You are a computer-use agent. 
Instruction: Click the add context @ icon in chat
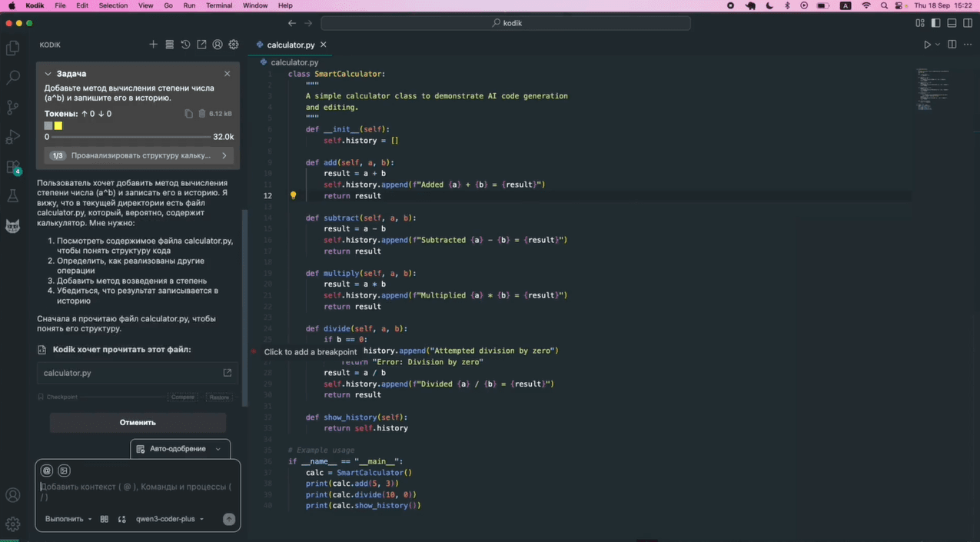(x=47, y=471)
